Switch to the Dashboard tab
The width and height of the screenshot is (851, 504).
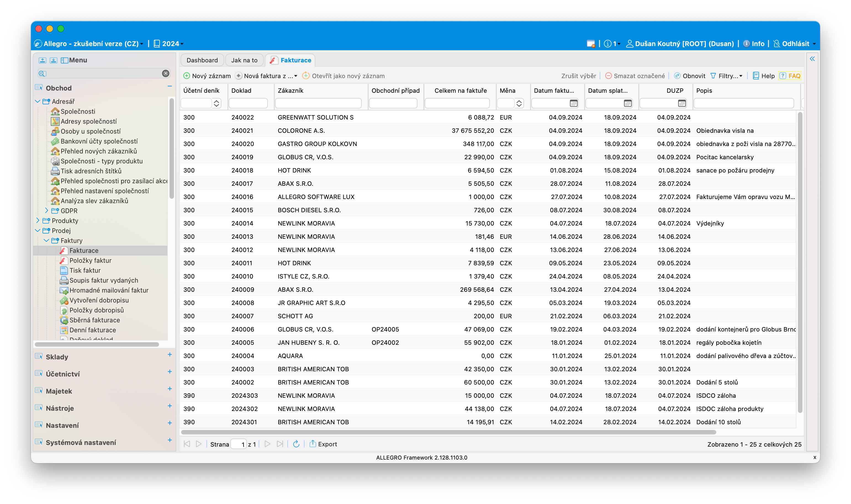click(x=202, y=60)
